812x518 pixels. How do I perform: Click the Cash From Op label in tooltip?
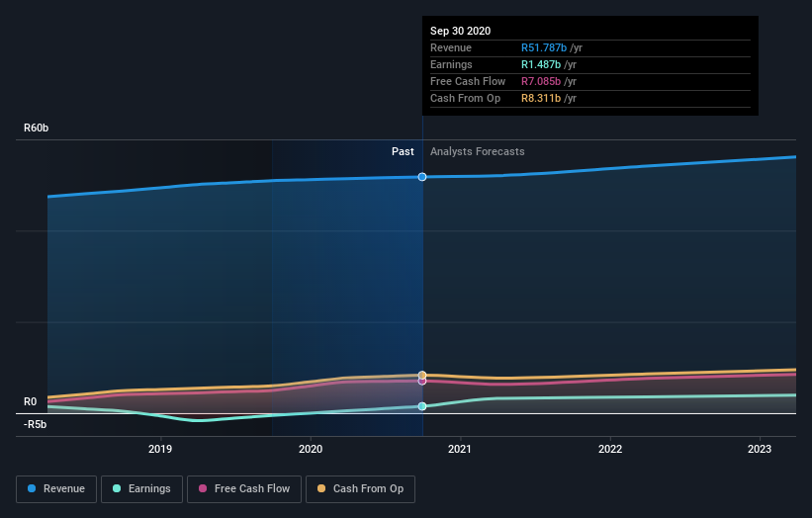[465, 98]
